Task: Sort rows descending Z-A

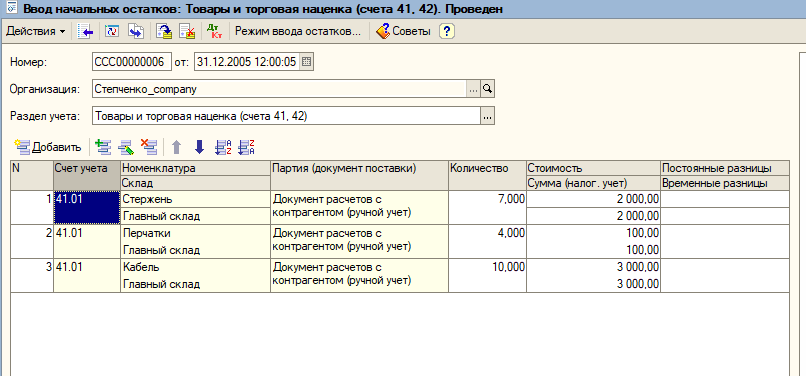Action: [x=247, y=148]
